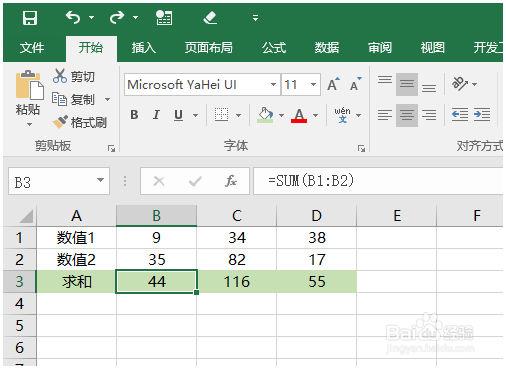Screen dimensions: 506x369
Task: Click the decrease font size icon
Action: [355, 84]
